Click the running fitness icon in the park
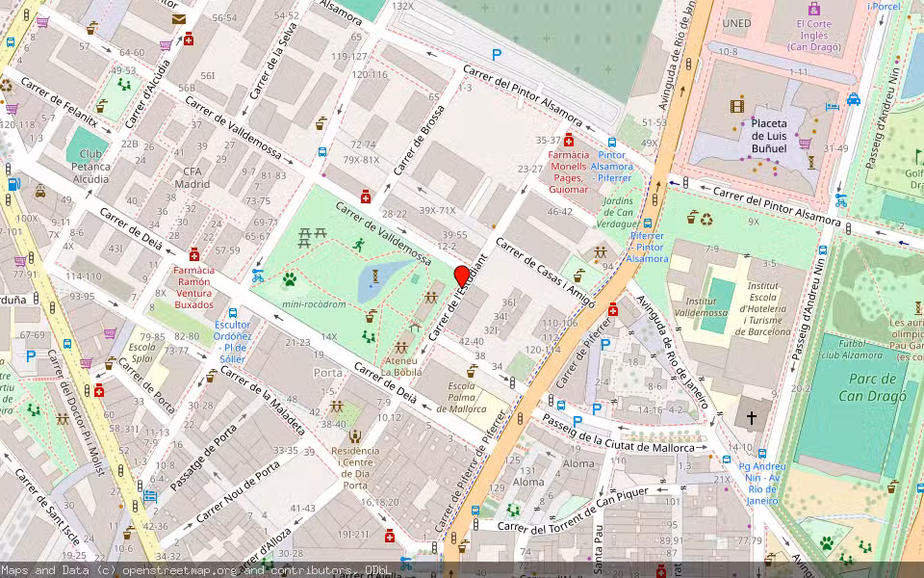Image resolution: width=924 pixels, height=578 pixels. 358,245
